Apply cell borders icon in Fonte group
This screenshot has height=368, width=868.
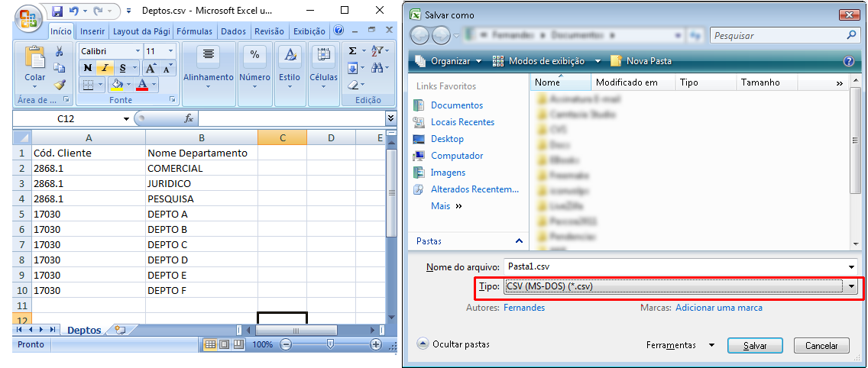(88, 85)
